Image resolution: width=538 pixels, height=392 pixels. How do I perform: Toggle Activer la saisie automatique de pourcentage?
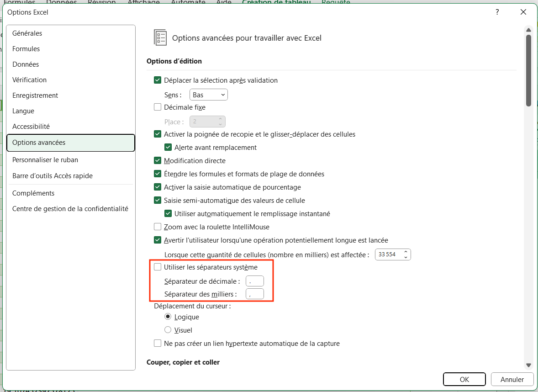[x=158, y=187]
